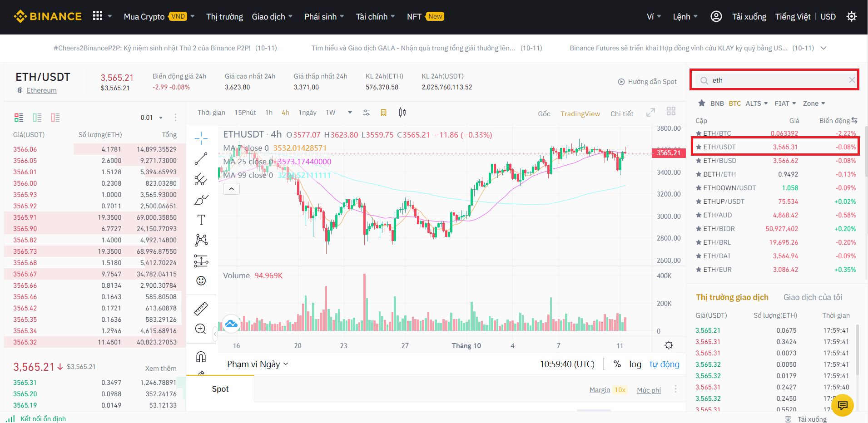Click the eth search input field
The width and height of the screenshot is (868, 423).
774,80
